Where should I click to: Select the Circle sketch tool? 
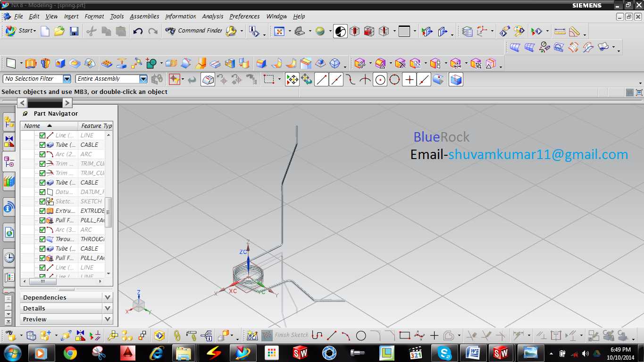click(361, 336)
